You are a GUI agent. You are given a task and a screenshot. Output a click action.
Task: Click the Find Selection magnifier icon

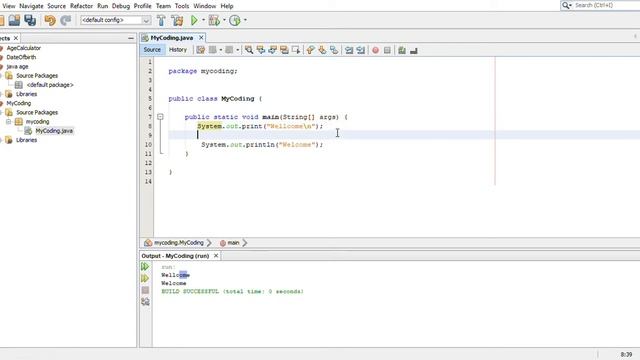click(249, 50)
